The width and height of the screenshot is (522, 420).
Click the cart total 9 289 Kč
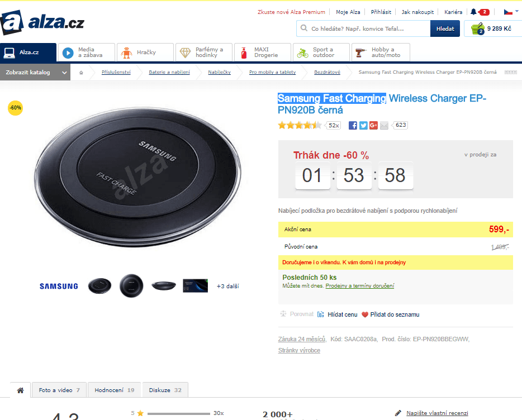[x=499, y=28]
